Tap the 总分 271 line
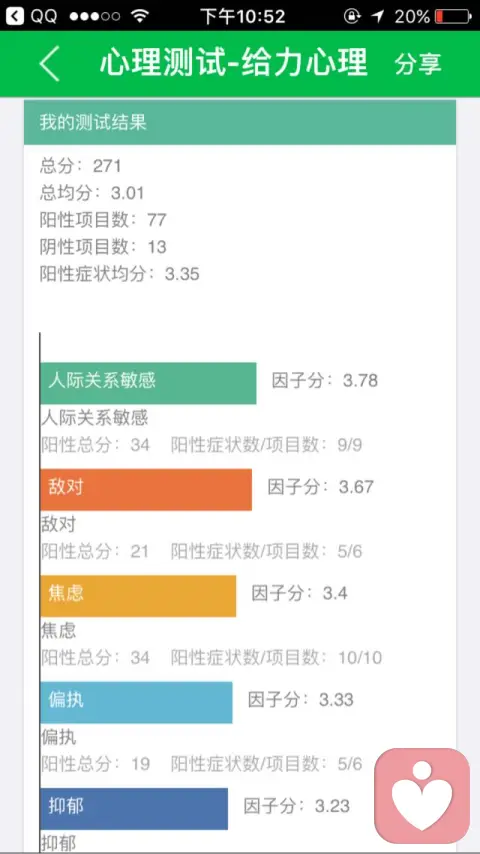The image size is (480, 854). (x=81, y=166)
